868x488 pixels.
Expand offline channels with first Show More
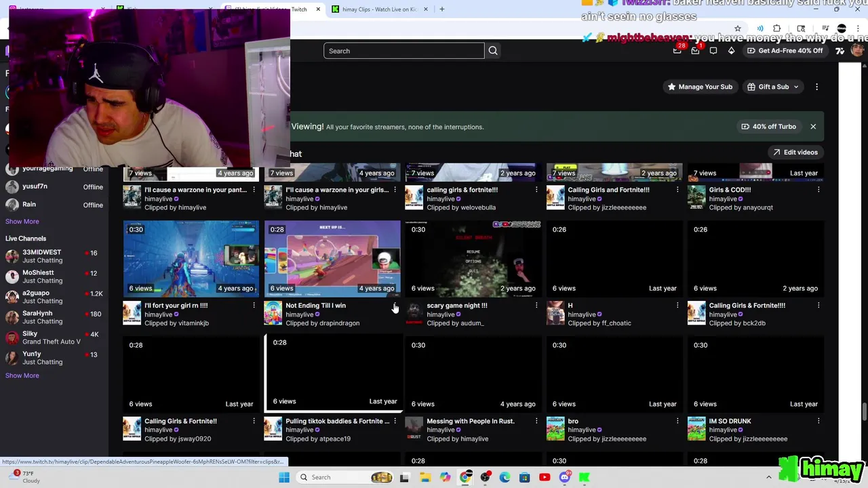(22, 222)
